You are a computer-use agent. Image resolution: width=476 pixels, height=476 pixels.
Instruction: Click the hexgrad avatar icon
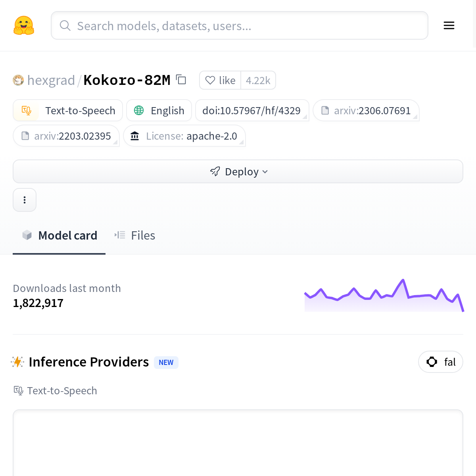click(x=18, y=80)
